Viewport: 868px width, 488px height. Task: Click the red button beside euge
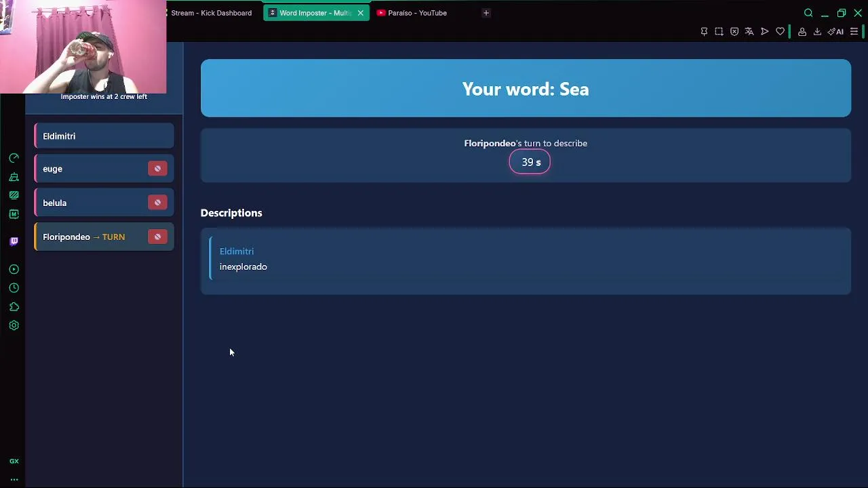tap(157, 169)
